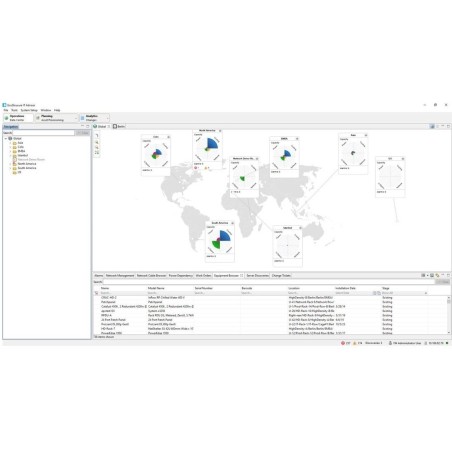
Task: Click the globe icon on Operations button
Action: pyautogui.click(x=6, y=118)
